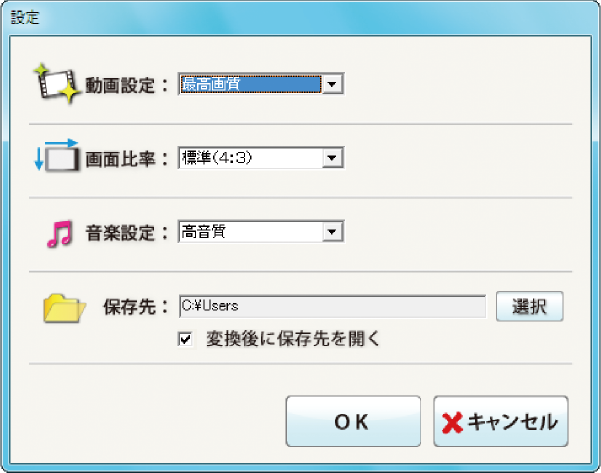
Task: Click the pink music note icon
Action: pos(59,233)
